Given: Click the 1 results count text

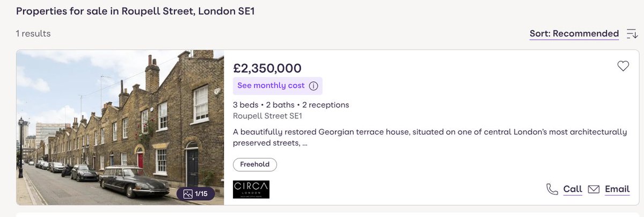Looking at the screenshot, I should [33, 33].
